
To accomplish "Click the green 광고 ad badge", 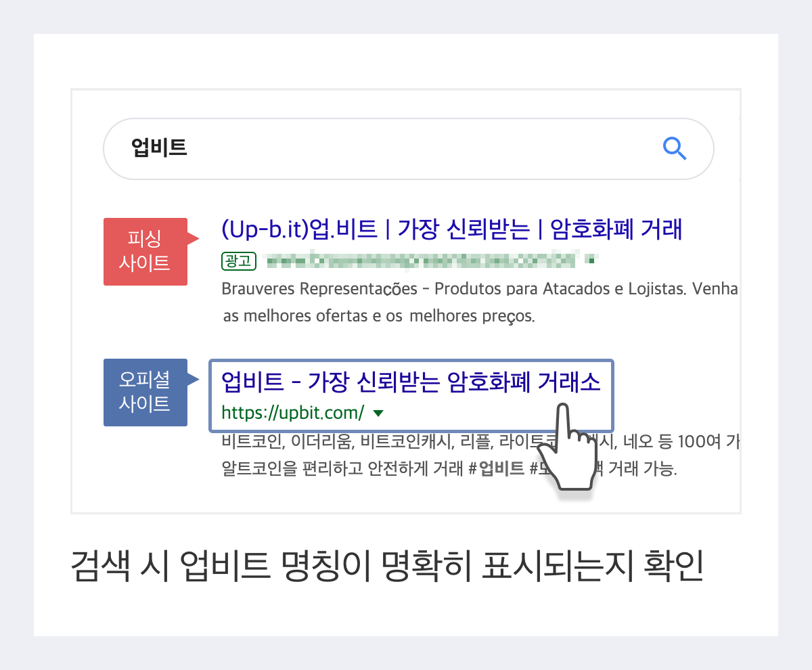I will click(x=239, y=261).
